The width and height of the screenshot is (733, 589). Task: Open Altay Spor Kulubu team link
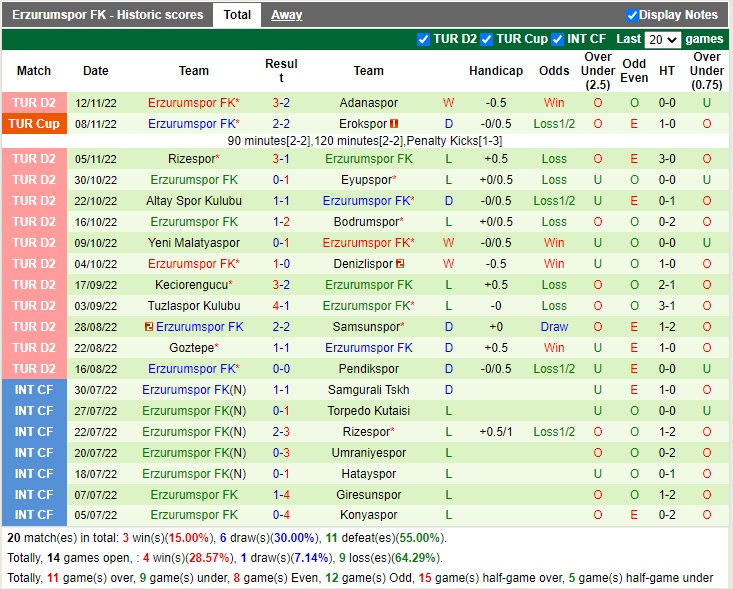194,201
